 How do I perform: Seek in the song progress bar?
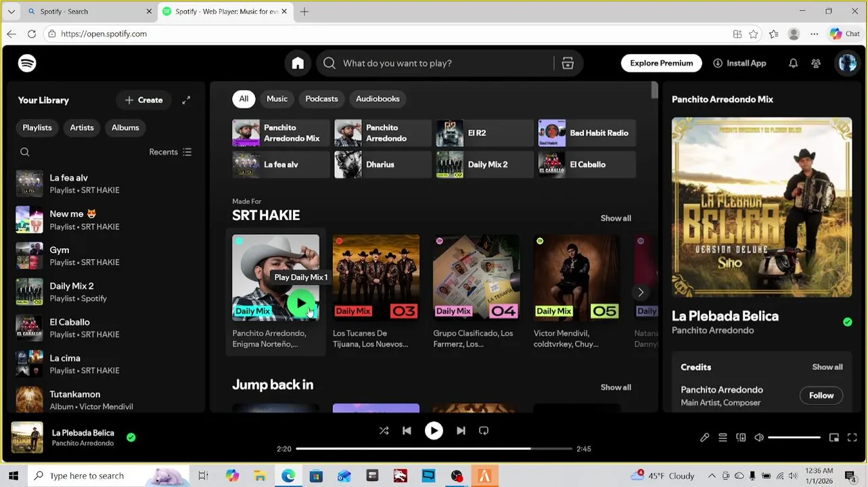coord(434,448)
